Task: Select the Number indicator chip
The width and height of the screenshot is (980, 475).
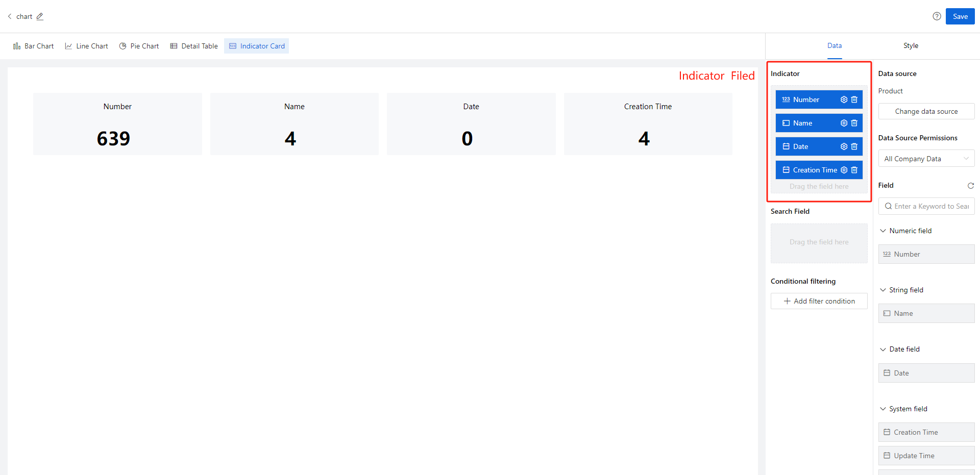Action: click(819, 99)
